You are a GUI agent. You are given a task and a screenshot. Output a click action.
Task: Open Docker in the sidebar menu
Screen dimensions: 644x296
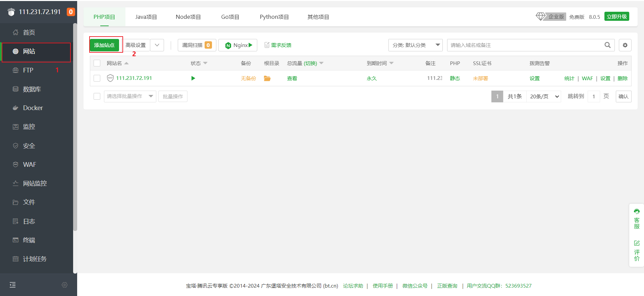click(x=33, y=108)
